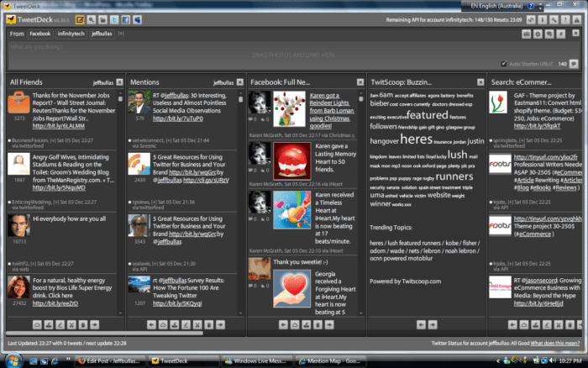The image size is (588, 368).
Task: Close the Mentions column
Action: click(x=240, y=82)
